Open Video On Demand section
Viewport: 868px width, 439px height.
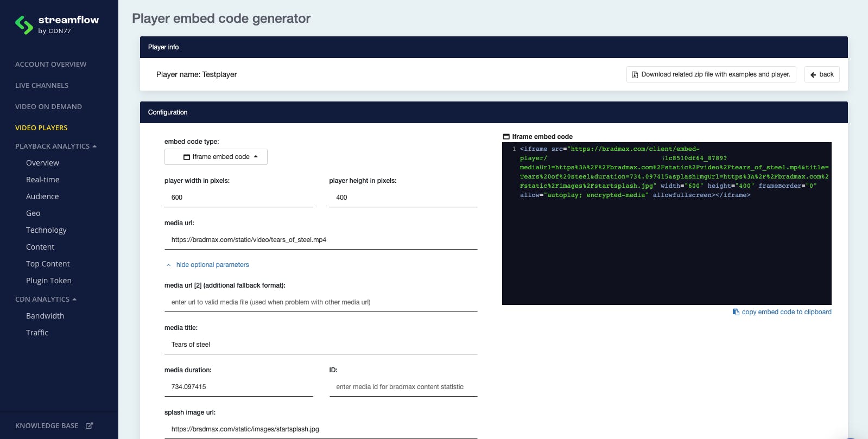click(48, 107)
